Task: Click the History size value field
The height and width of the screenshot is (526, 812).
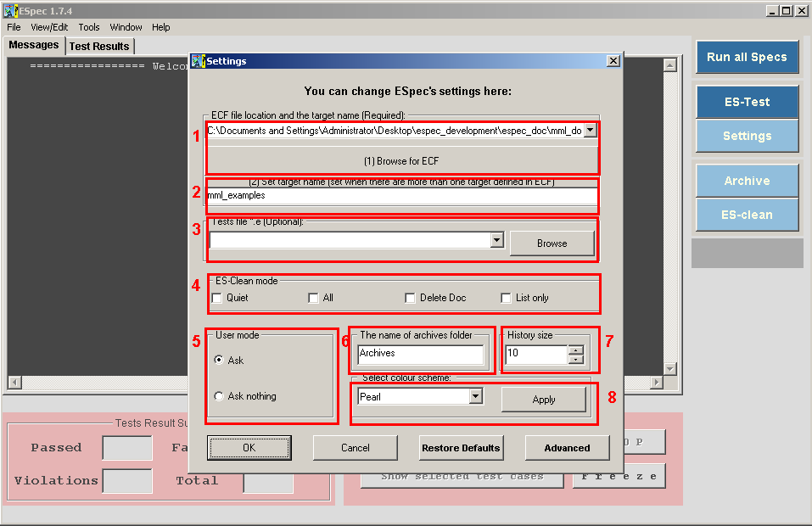Action: point(536,354)
